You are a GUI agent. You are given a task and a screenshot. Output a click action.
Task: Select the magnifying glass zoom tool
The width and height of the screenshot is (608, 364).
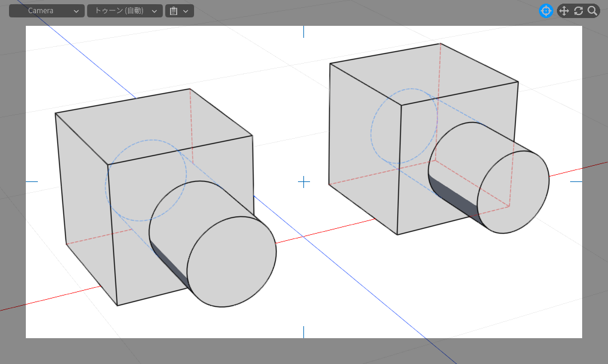click(592, 11)
